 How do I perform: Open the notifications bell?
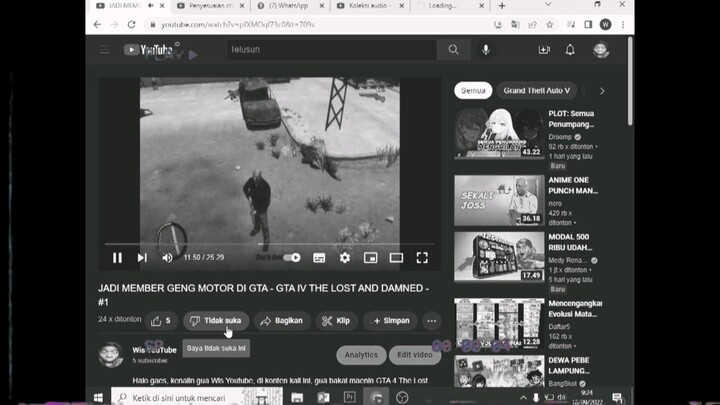coord(570,50)
